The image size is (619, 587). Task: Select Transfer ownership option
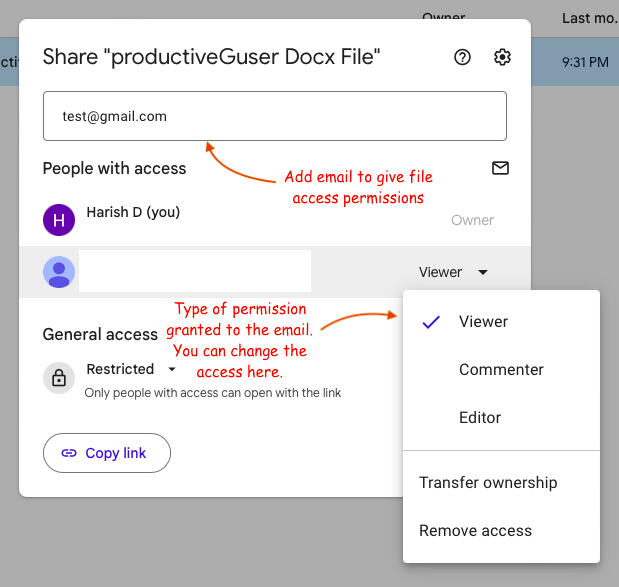501,482
